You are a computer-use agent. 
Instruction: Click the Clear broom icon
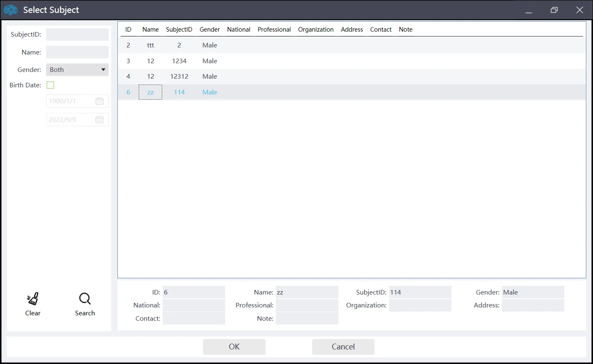pos(33,299)
